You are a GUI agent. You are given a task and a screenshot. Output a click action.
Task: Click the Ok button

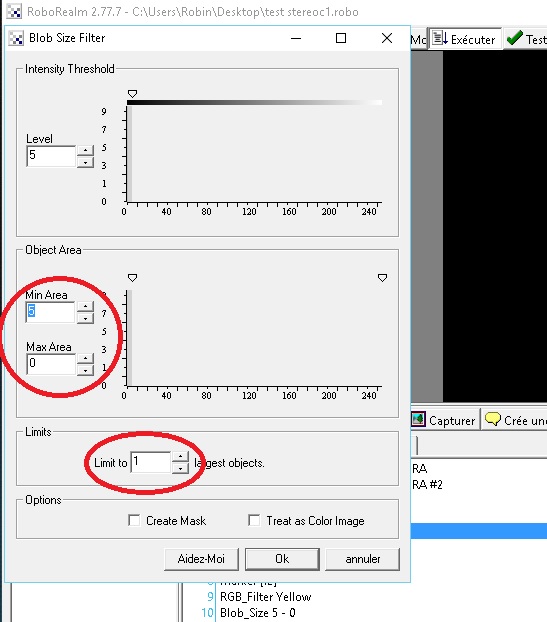(x=282, y=559)
